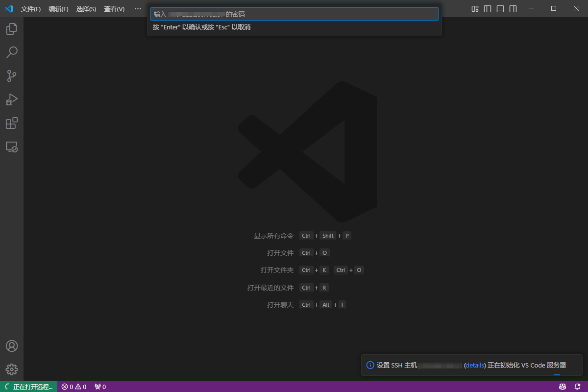Open the Search view icon

12,52
